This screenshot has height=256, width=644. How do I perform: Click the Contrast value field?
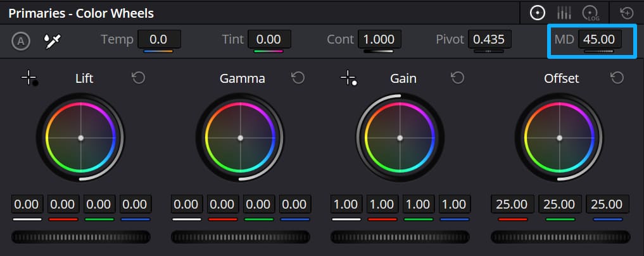coord(379,39)
